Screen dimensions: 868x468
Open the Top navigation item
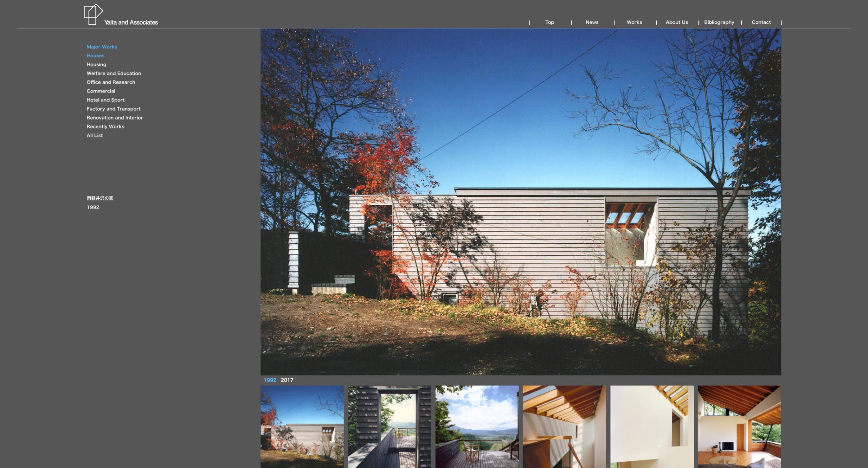click(x=549, y=22)
